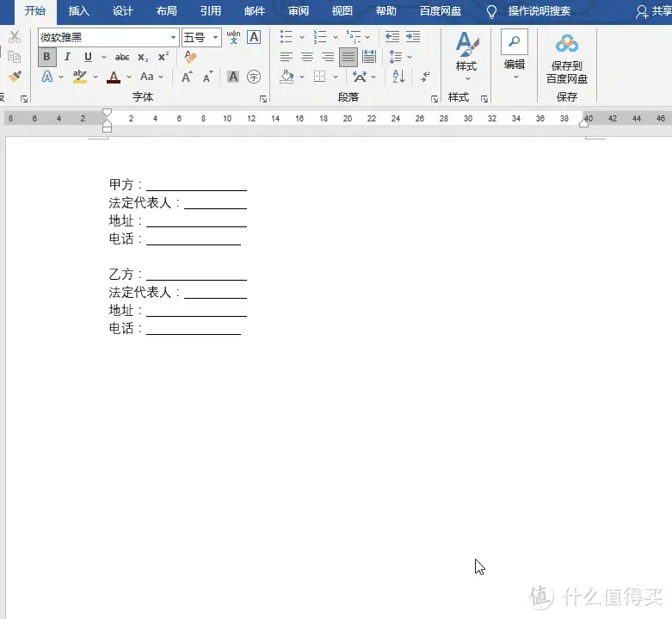The width and height of the screenshot is (672, 619).
Task: Open the 编辑 find menu
Action: 515,55
